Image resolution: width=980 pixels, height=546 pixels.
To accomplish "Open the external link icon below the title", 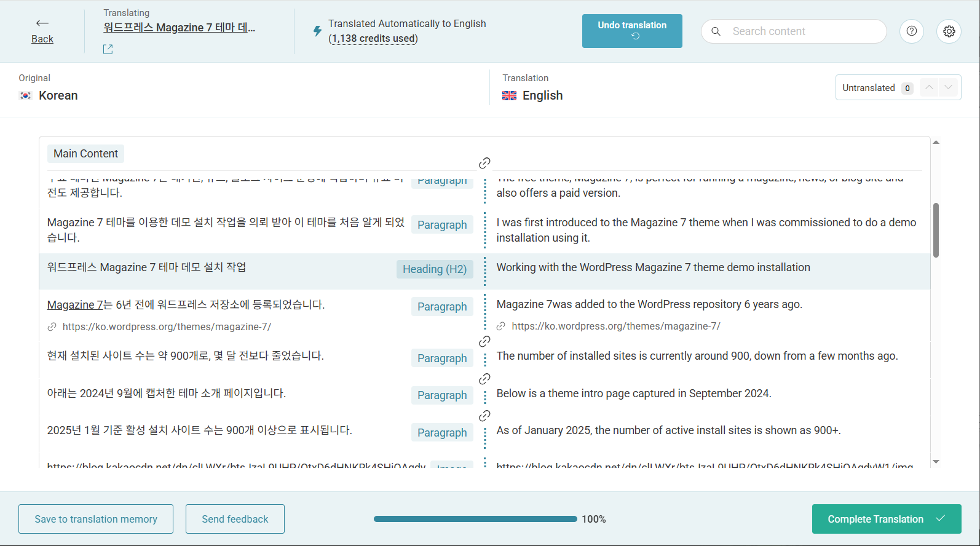I will tap(108, 49).
